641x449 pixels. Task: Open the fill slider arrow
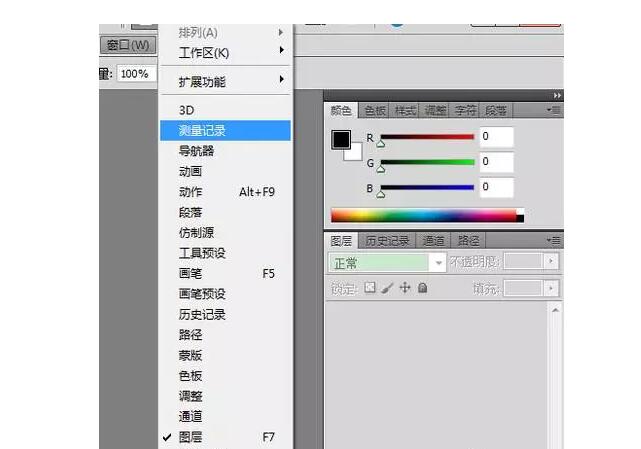pos(551,288)
